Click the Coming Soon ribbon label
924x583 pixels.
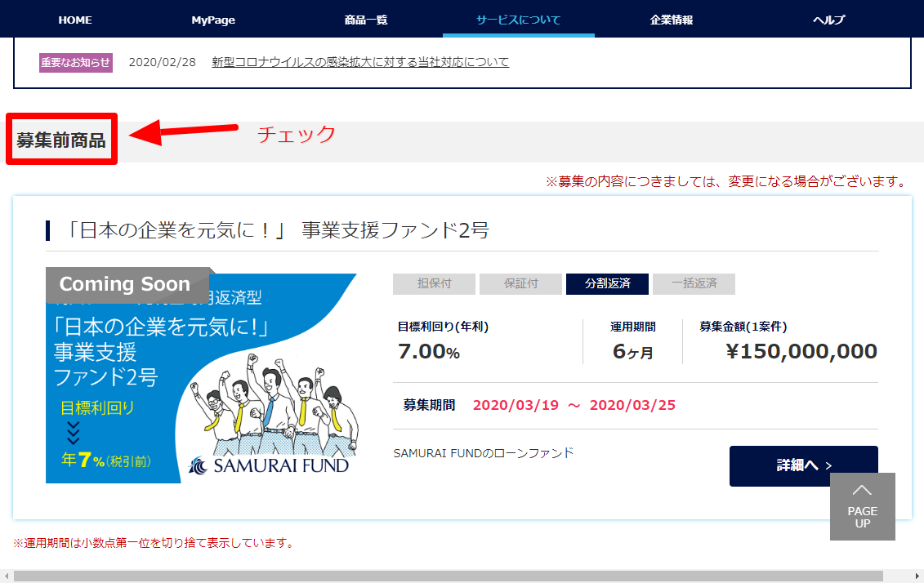point(125,284)
